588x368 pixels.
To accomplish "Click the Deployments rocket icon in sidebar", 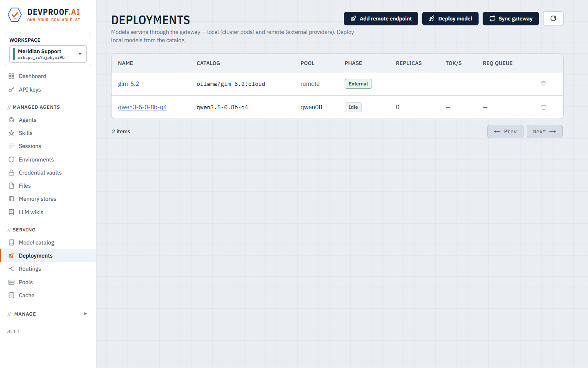I will tap(11, 256).
